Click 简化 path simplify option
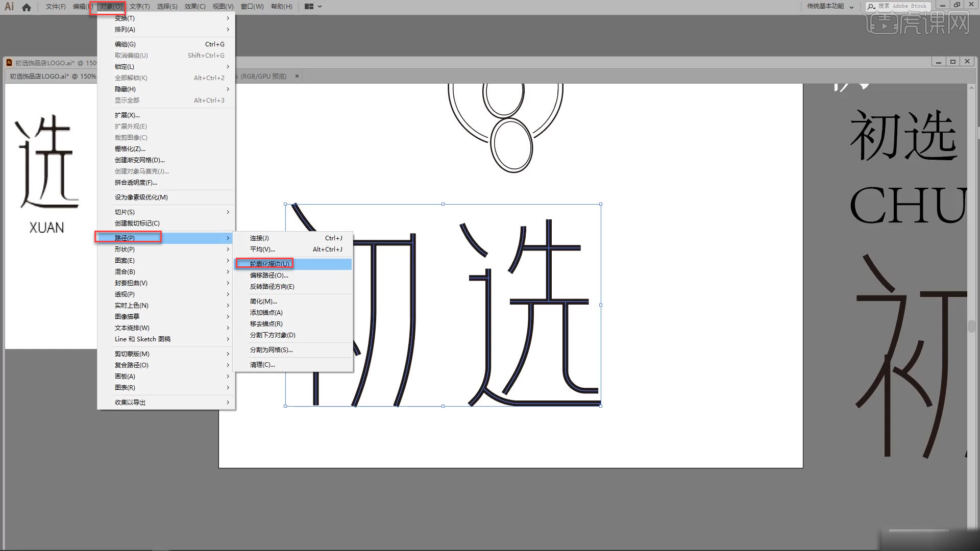 coord(263,300)
